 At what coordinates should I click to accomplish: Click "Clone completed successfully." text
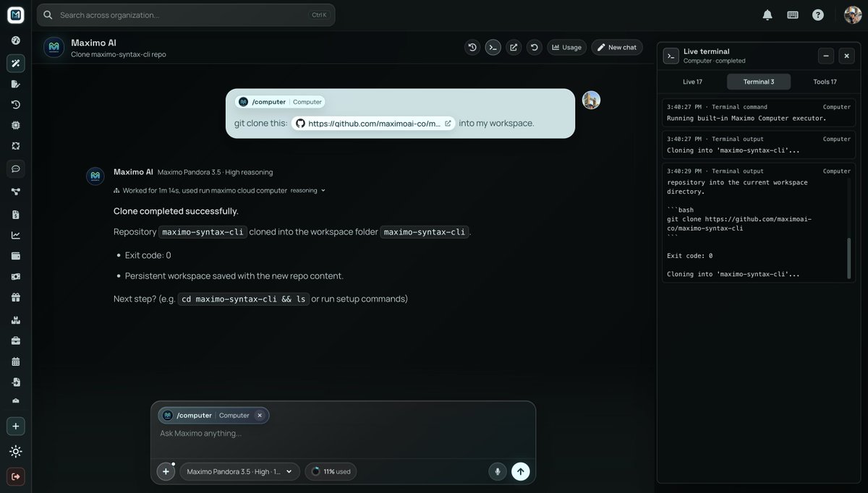click(176, 211)
